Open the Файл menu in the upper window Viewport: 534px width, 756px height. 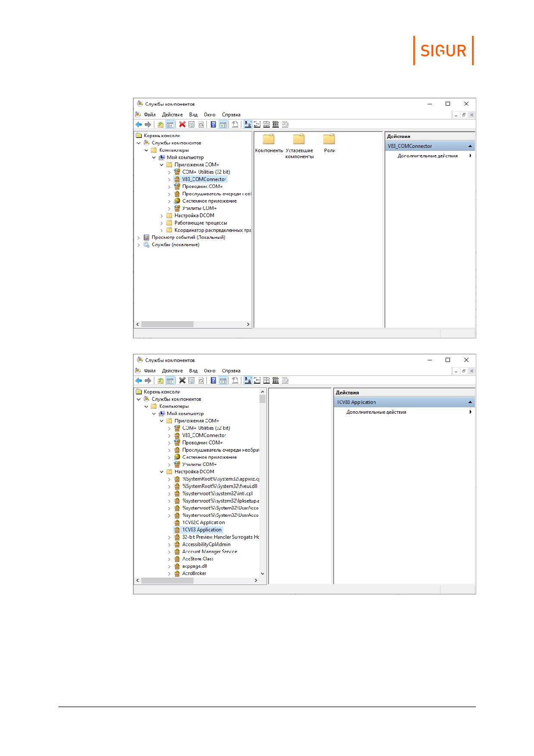pos(150,115)
